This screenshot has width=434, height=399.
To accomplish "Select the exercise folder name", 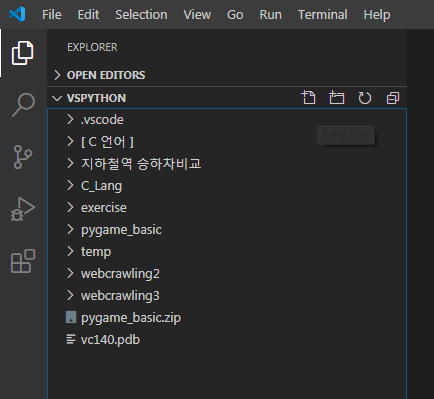I will [104, 208].
